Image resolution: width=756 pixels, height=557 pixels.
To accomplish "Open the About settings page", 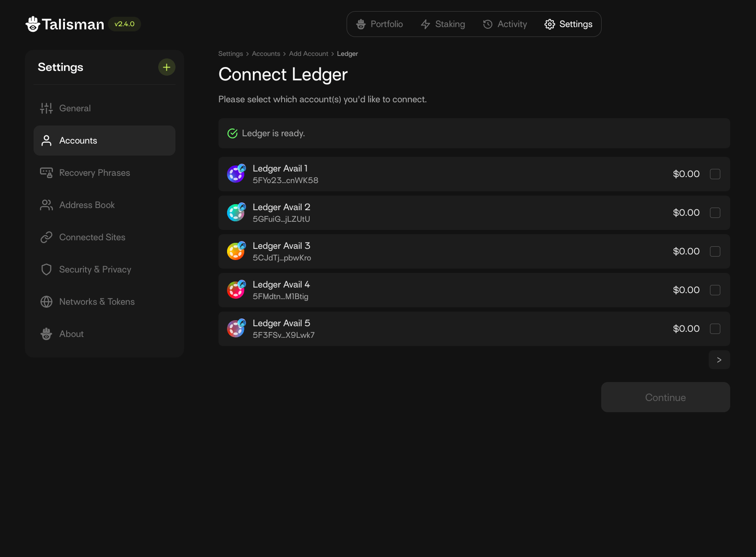I will [x=71, y=334].
